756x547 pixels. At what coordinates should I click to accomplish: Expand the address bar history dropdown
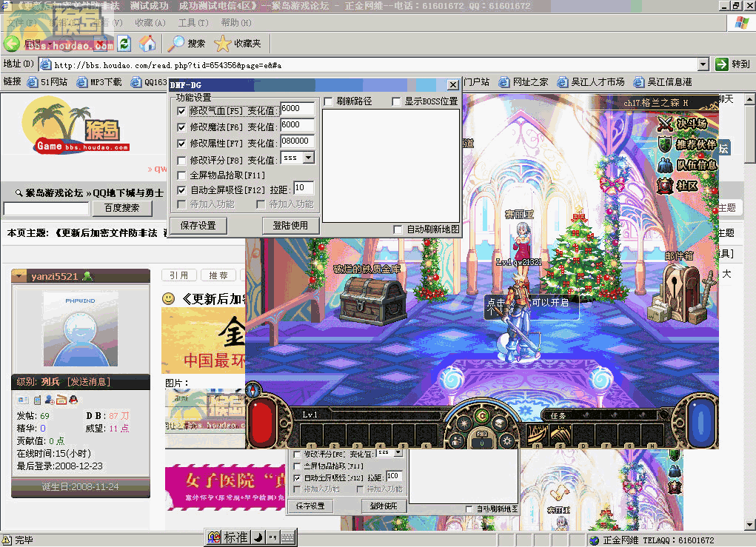pyautogui.click(x=703, y=64)
